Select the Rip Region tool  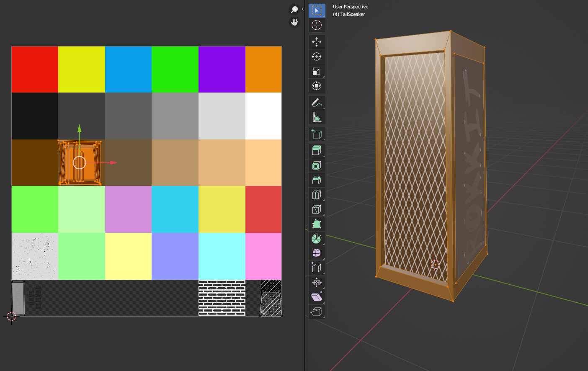tap(317, 312)
